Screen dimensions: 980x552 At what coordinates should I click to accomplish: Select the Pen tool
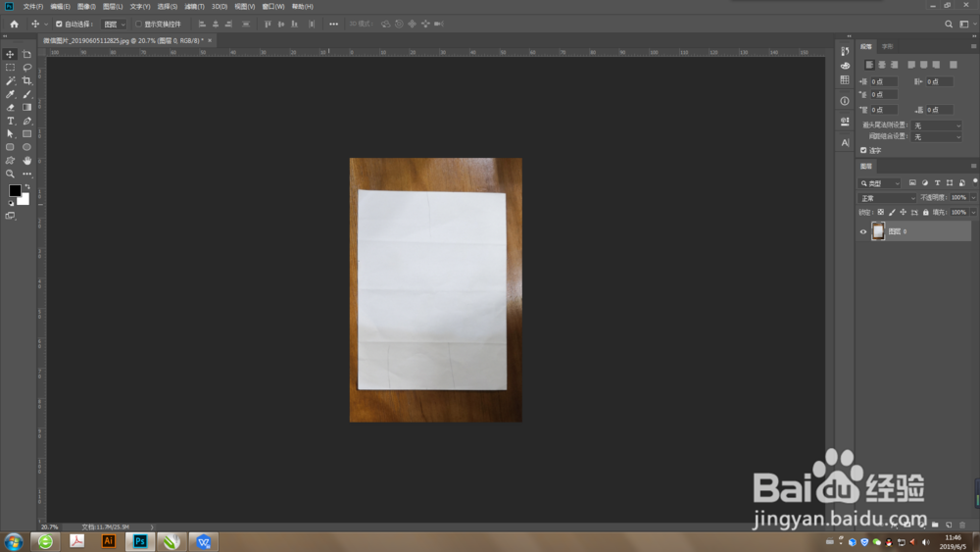pyautogui.click(x=26, y=121)
